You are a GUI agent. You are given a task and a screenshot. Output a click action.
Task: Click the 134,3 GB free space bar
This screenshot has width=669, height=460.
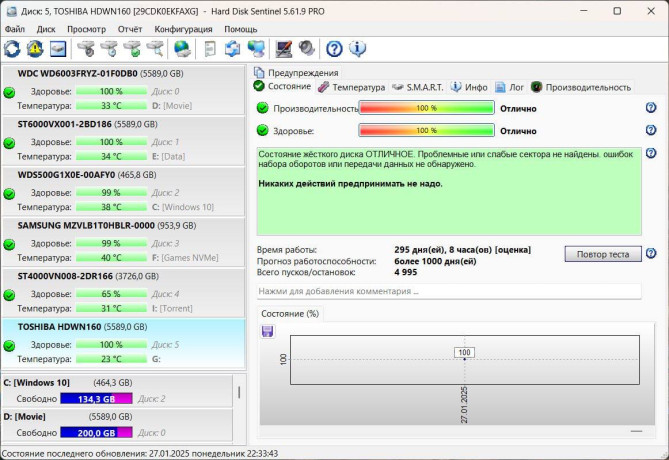[96, 399]
